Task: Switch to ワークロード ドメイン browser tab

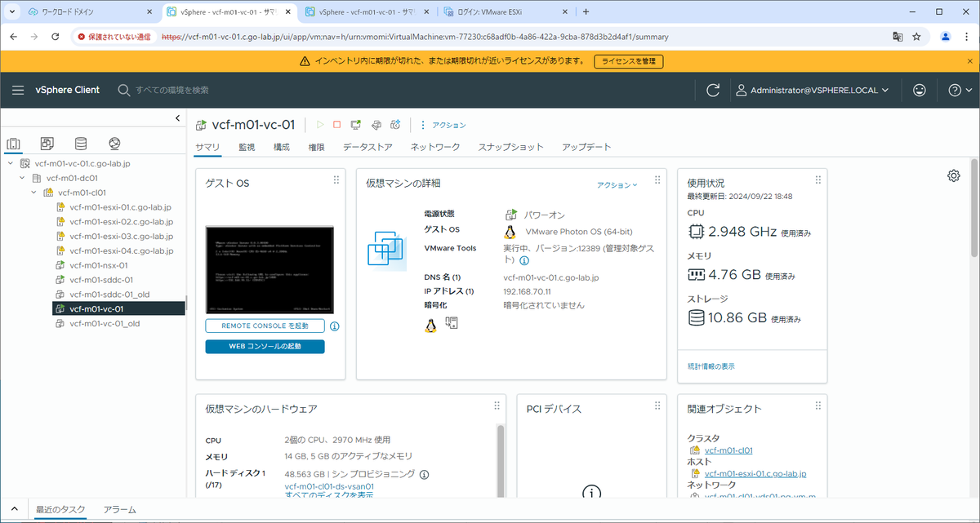Action: pos(88,12)
